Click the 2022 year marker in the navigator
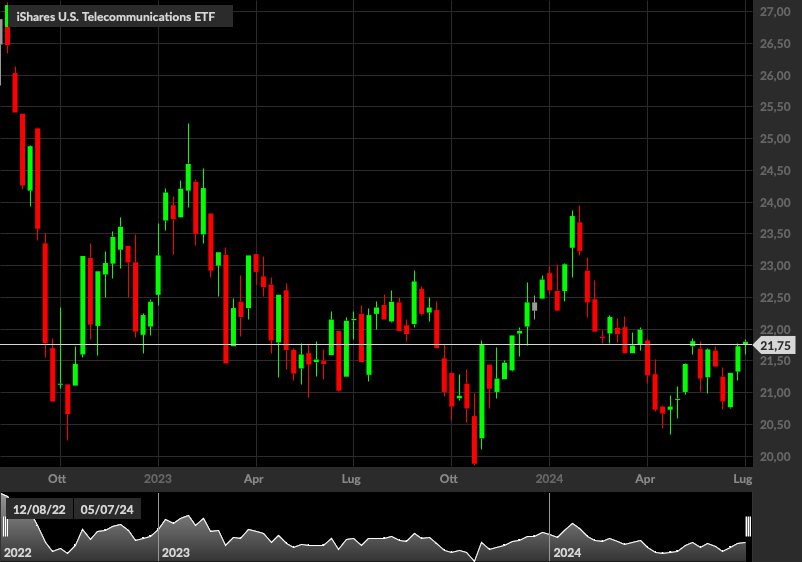802x562 pixels. click(x=18, y=553)
